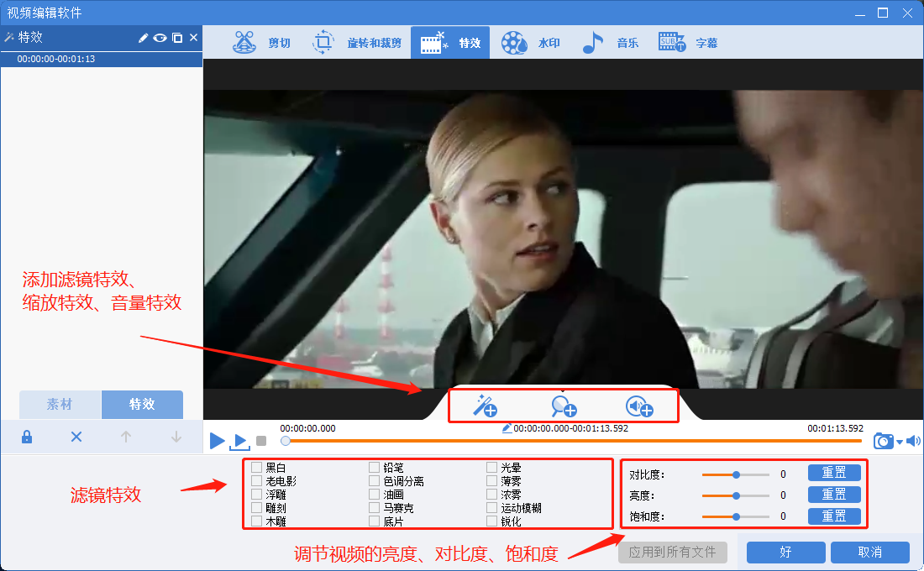
Task: Click the play-segment button with underline
Action: point(240,441)
